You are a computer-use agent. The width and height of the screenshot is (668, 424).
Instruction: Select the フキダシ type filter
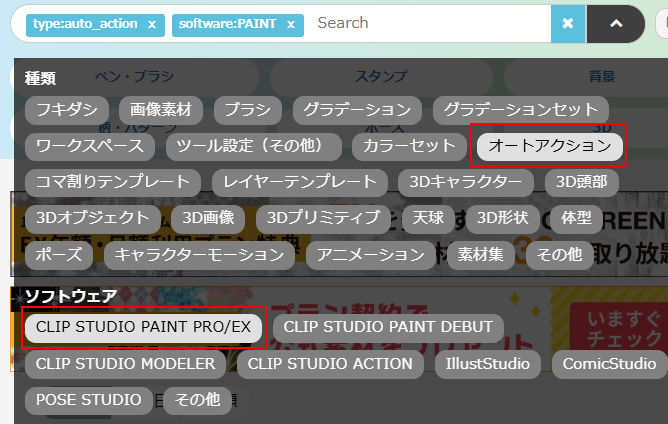click(67, 110)
